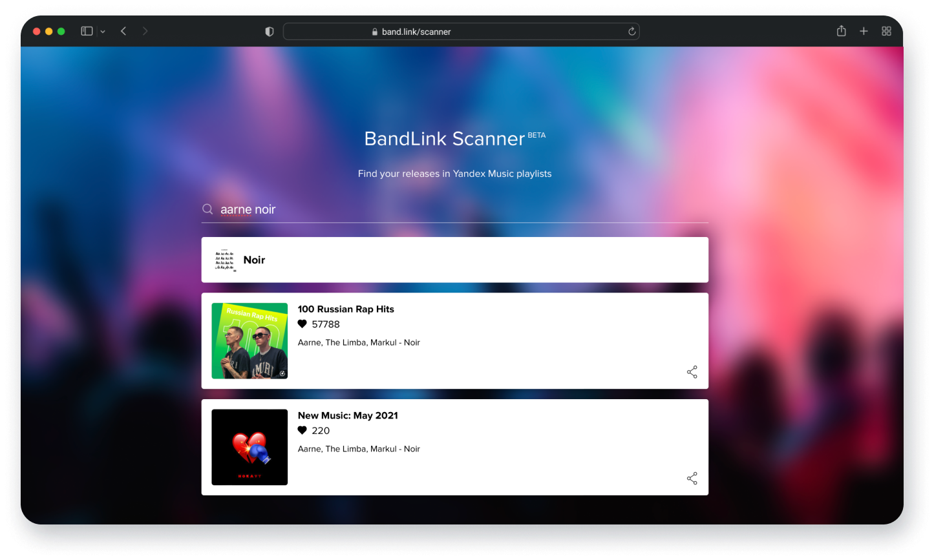
Task: Open the New Music: May 2021 playlist title
Action: [x=348, y=416]
